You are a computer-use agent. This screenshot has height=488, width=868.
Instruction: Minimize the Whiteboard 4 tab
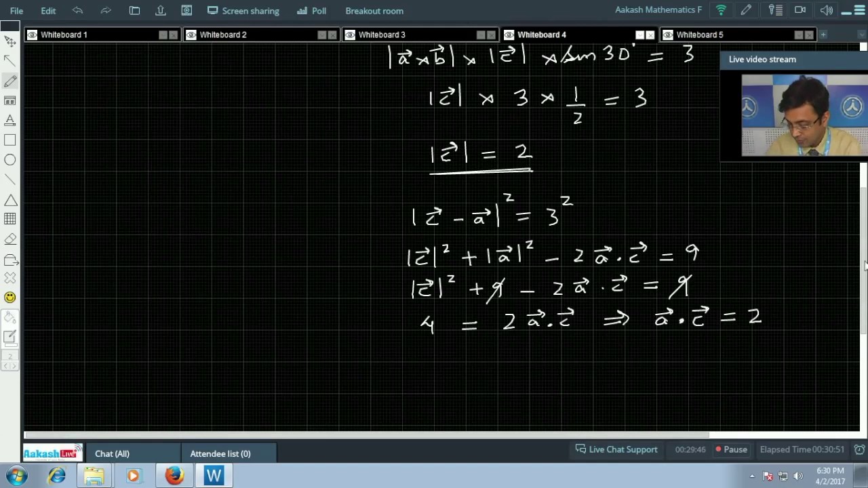coord(639,35)
